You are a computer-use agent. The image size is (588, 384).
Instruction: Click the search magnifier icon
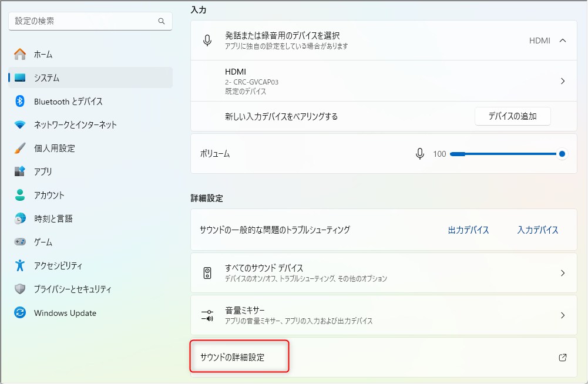coord(162,21)
